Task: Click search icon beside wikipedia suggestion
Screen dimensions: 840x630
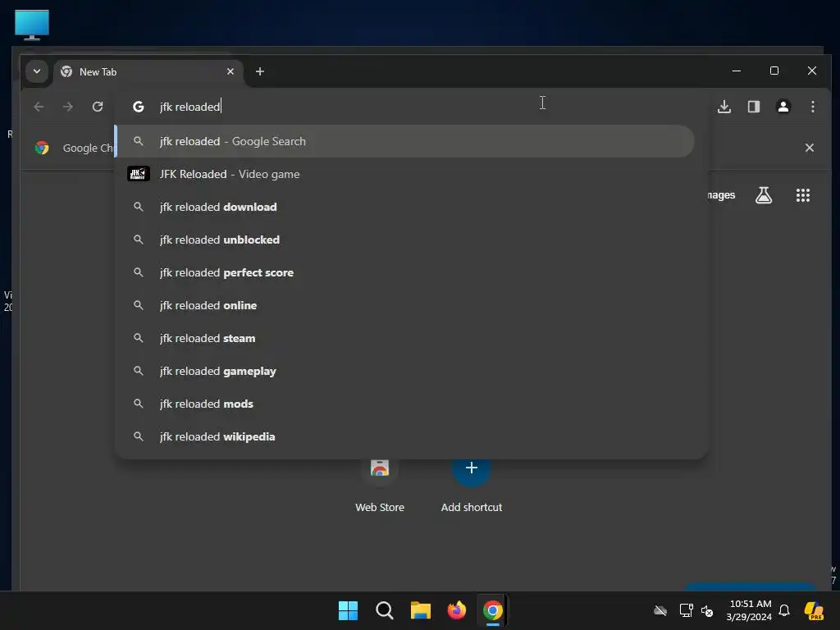Action: (x=138, y=436)
